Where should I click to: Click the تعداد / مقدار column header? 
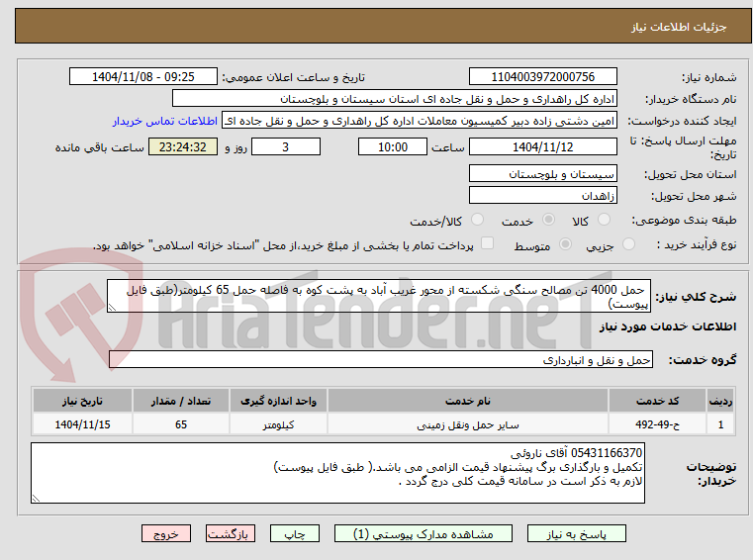pos(181,401)
